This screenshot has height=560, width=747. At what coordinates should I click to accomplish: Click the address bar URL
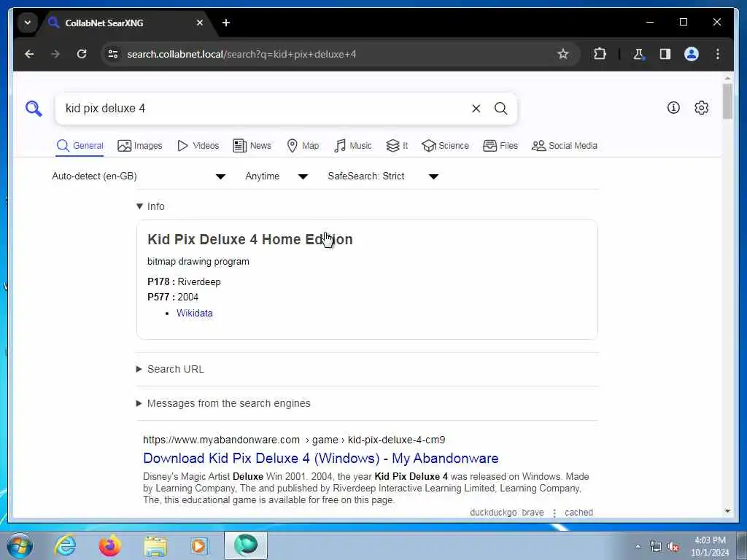point(241,54)
